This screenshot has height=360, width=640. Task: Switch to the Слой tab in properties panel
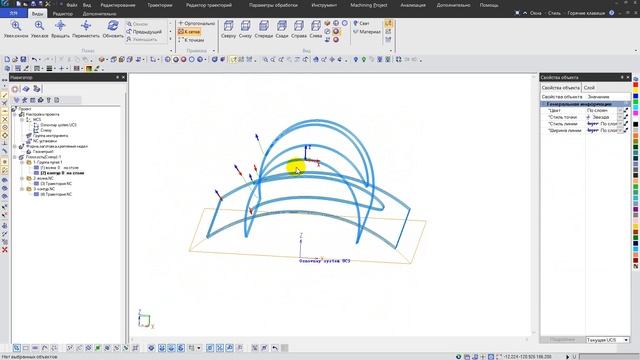(x=589, y=88)
